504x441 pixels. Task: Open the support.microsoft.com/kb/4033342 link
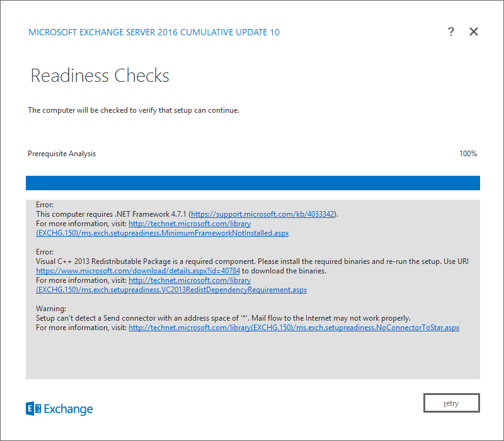pos(263,214)
